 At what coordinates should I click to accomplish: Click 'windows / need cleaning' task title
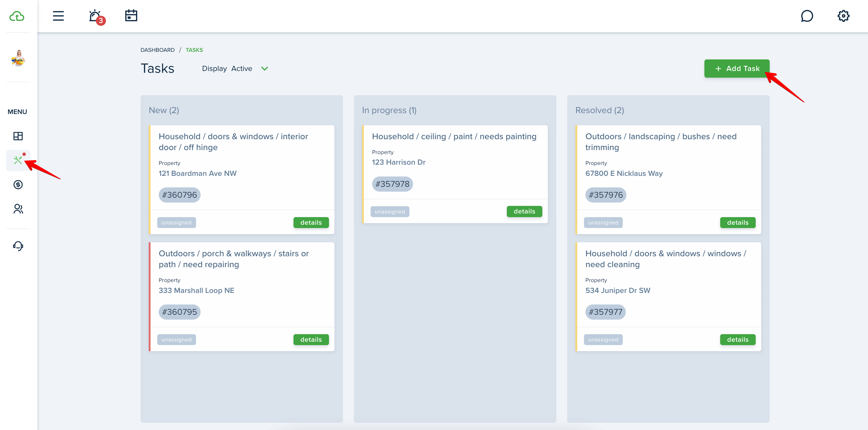tap(666, 259)
